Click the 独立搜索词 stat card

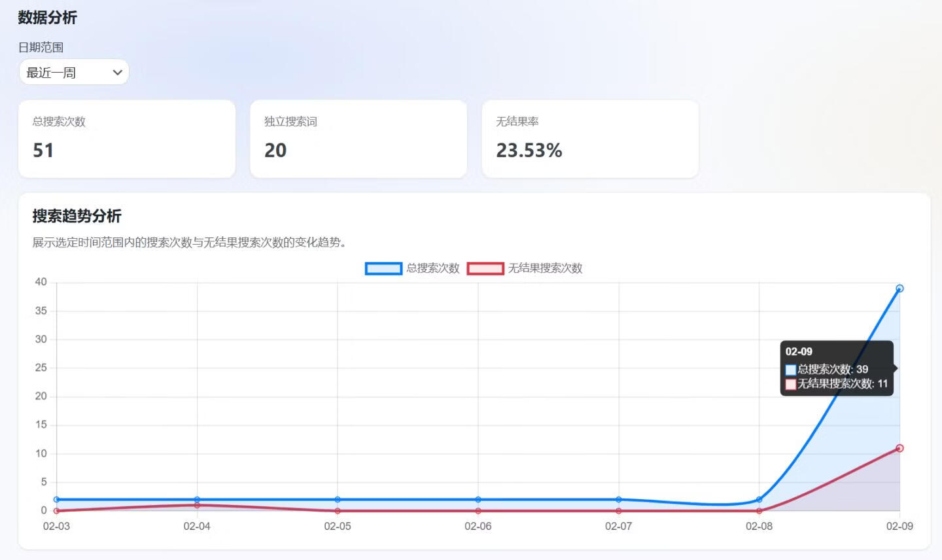point(358,139)
